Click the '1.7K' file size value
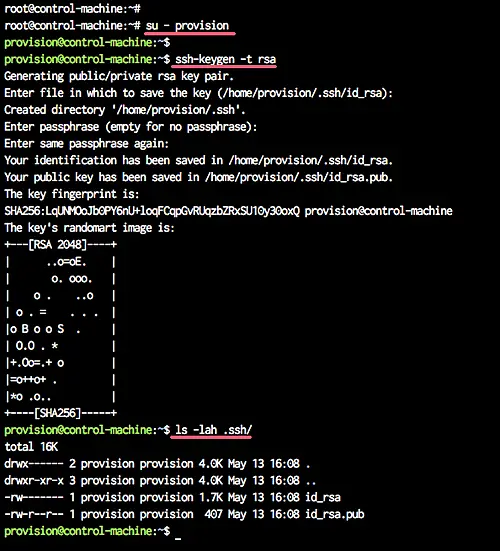Viewport: 500px width, 551px height. point(210,498)
